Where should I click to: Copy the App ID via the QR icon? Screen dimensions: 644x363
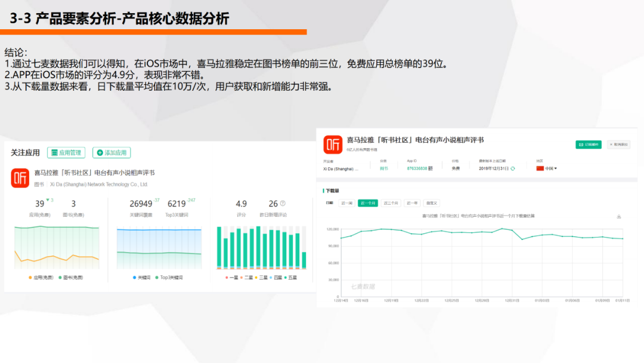point(431,168)
